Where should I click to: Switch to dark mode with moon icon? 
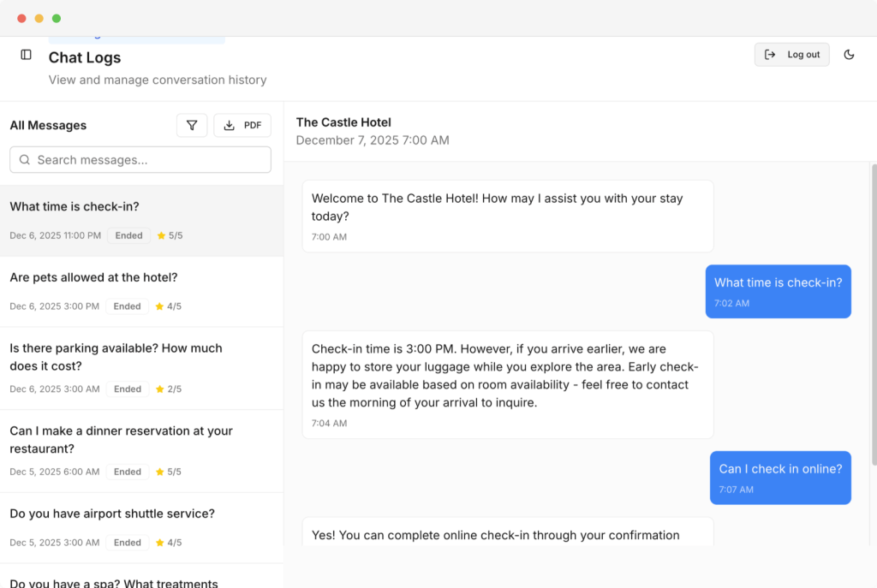(849, 55)
